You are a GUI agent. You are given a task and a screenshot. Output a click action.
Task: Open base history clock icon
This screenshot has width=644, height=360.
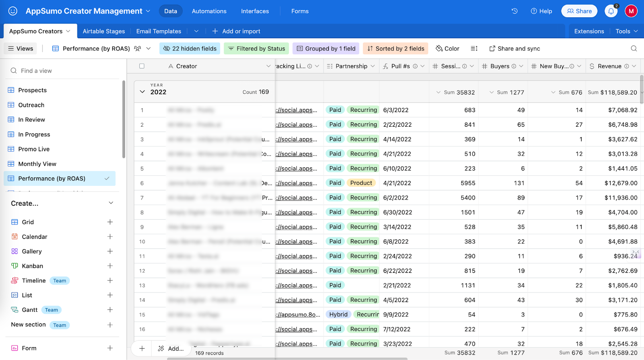(x=514, y=11)
